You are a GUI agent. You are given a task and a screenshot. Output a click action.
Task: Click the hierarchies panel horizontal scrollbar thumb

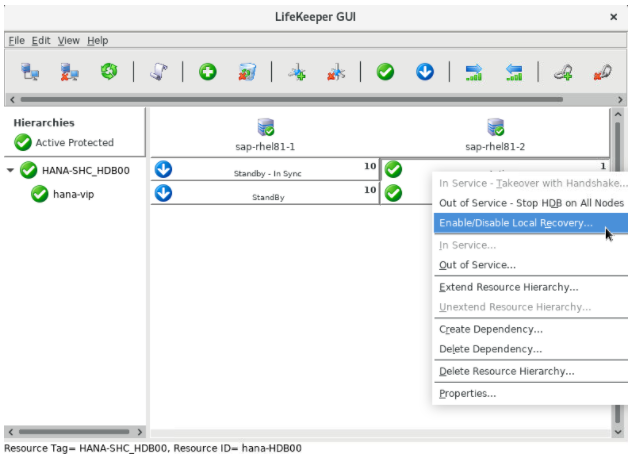(x=74, y=432)
